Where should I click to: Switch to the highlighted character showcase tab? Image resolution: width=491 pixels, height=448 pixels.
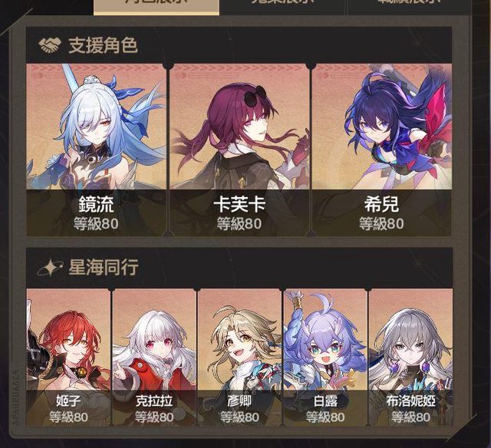pyautogui.click(x=157, y=7)
